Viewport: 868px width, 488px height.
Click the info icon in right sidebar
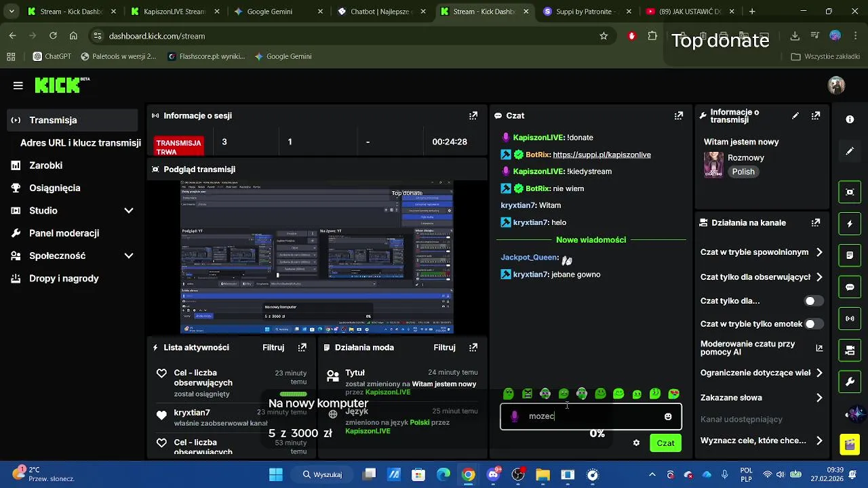pos(850,119)
